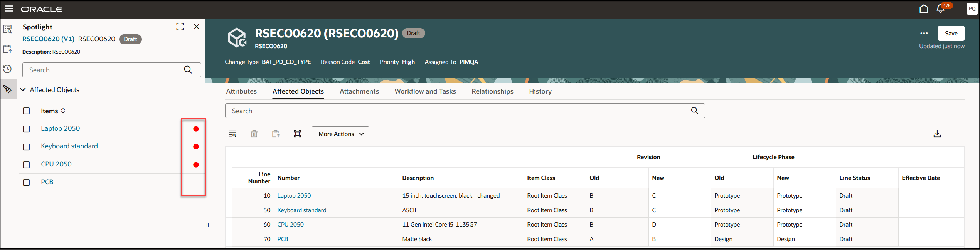This screenshot has width=980, height=250.
Task: Open the clipboard icon in left sidebar
Action: click(8, 49)
